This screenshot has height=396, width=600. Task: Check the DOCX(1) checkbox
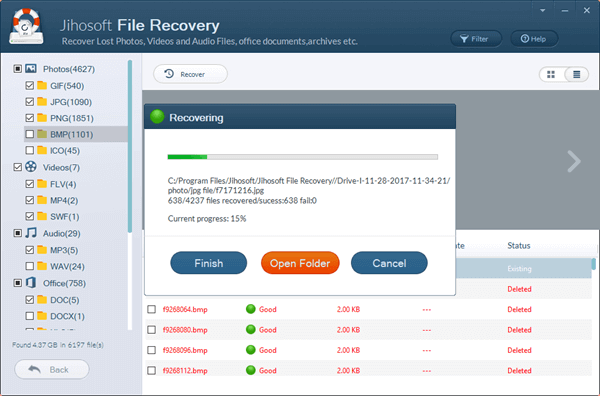click(x=29, y=316)
